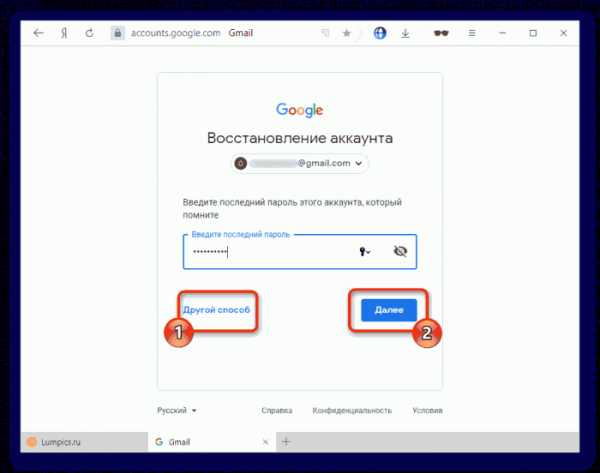Reload the page with the refresh icon
This screenshot has width=600, height=473.
coord(89,33)
